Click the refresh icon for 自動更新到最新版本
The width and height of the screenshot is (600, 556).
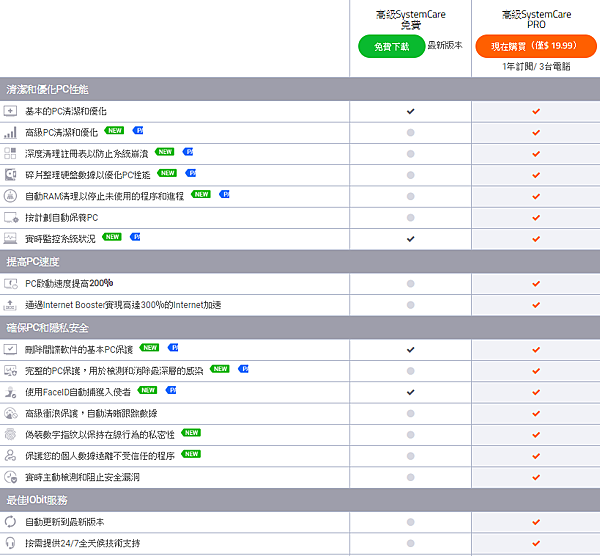click(x=10, y=522)
